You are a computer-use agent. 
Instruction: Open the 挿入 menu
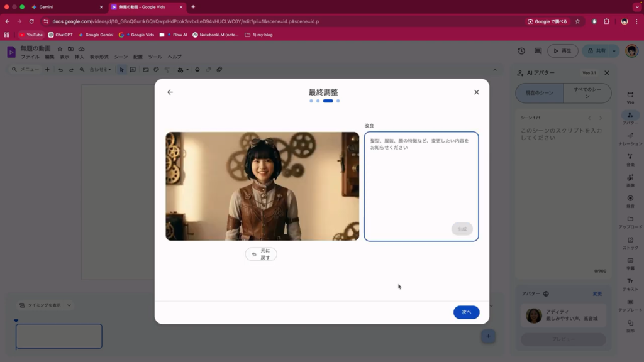(79, 57)
